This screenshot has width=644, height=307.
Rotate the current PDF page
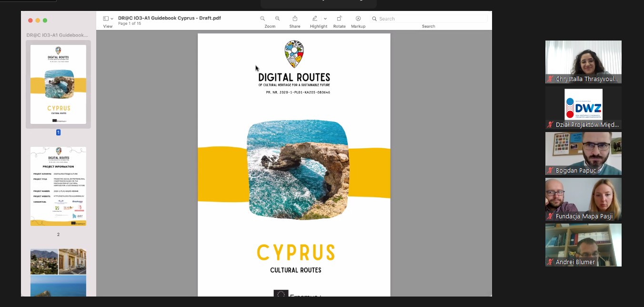coord(339,19)
